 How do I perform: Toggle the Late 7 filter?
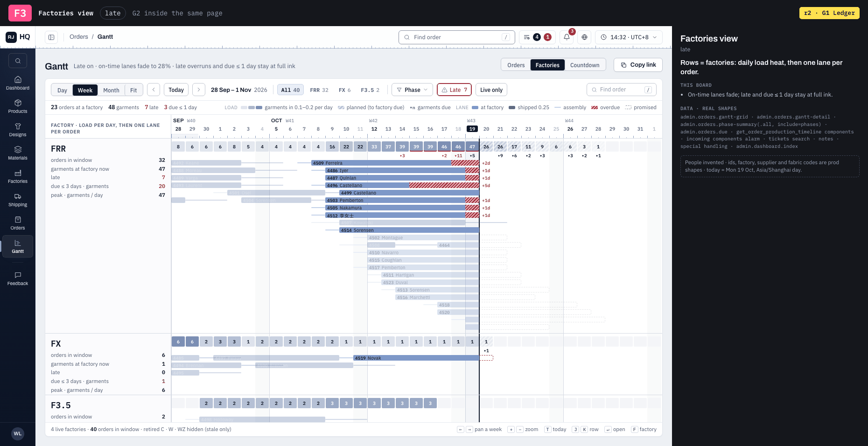(x=455, y=90)
